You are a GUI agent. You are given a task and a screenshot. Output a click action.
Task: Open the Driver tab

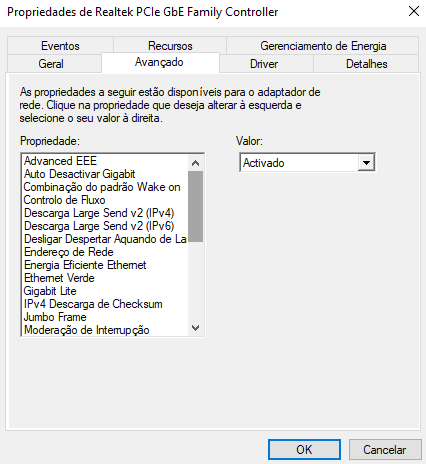click(264, 64)
